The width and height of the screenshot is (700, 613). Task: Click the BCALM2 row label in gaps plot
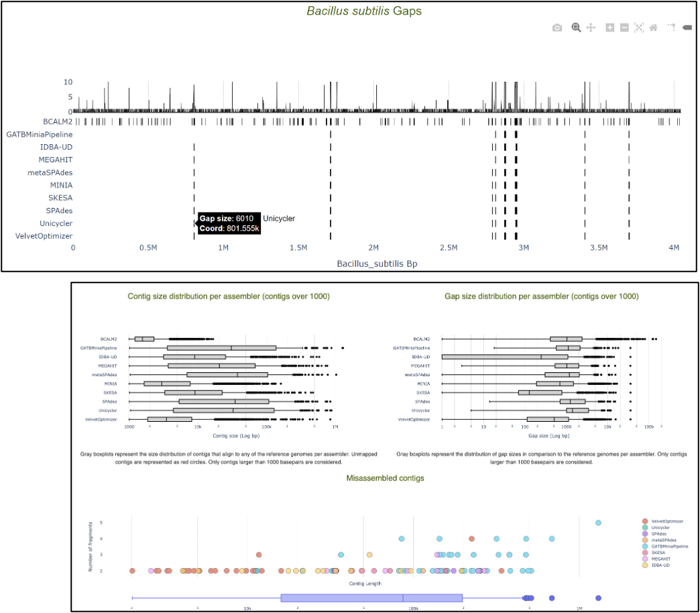58,121
